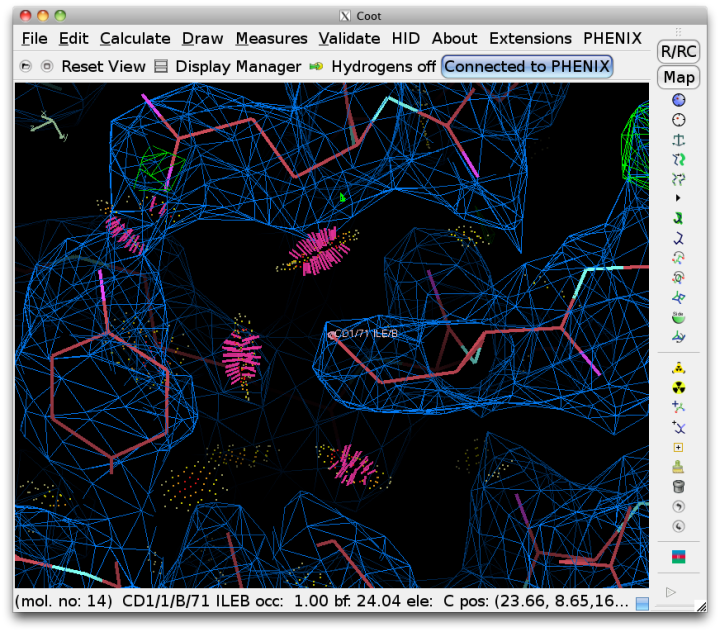720x632 pixels.
Task: Click the Reset View button
Action: (103, 66)
